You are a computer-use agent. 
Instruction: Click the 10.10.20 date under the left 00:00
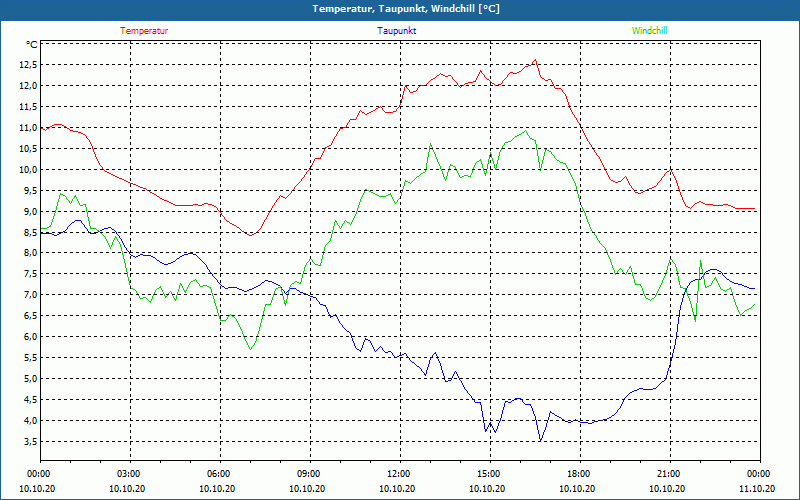[37, 488]
